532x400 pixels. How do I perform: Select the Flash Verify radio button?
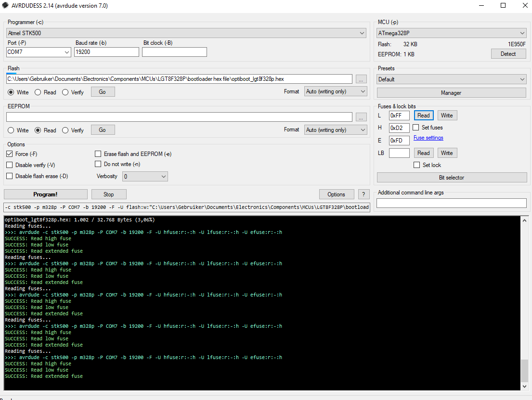[65, 92]
